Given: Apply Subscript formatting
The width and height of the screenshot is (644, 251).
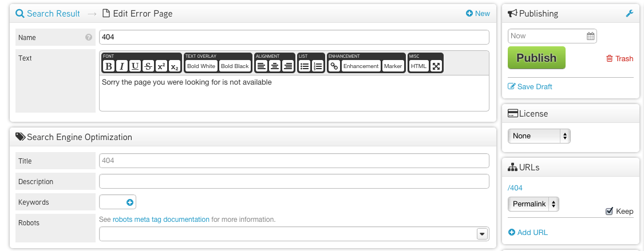Looking at the screenshot, I should [175, 66].
